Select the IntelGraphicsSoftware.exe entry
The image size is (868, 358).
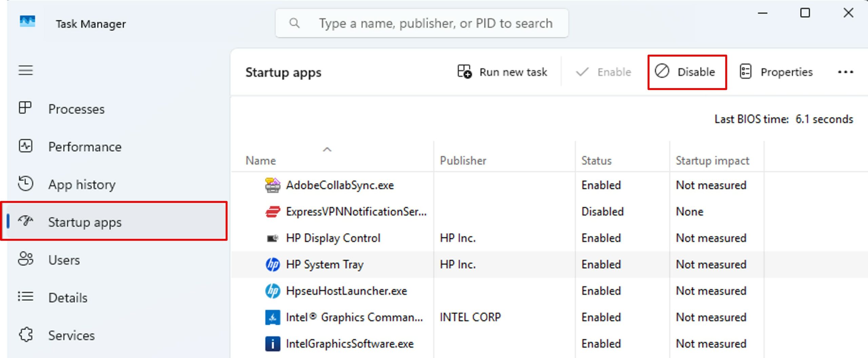[549, 344]
